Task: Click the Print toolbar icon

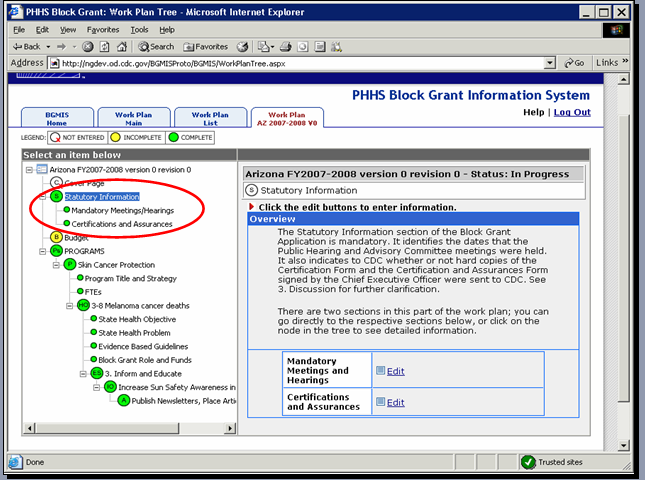Action: coord(285,47)
